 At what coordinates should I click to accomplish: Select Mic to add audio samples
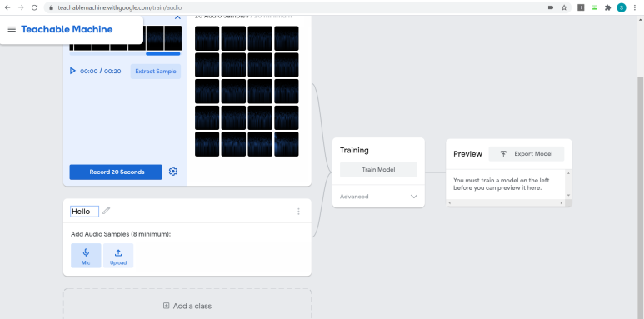coord(86,256)
